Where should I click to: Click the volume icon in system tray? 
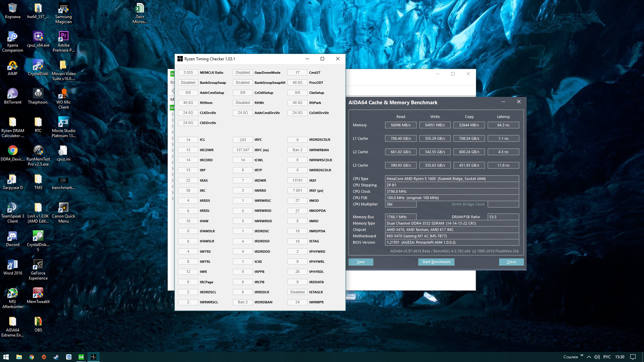click(597, 357)
